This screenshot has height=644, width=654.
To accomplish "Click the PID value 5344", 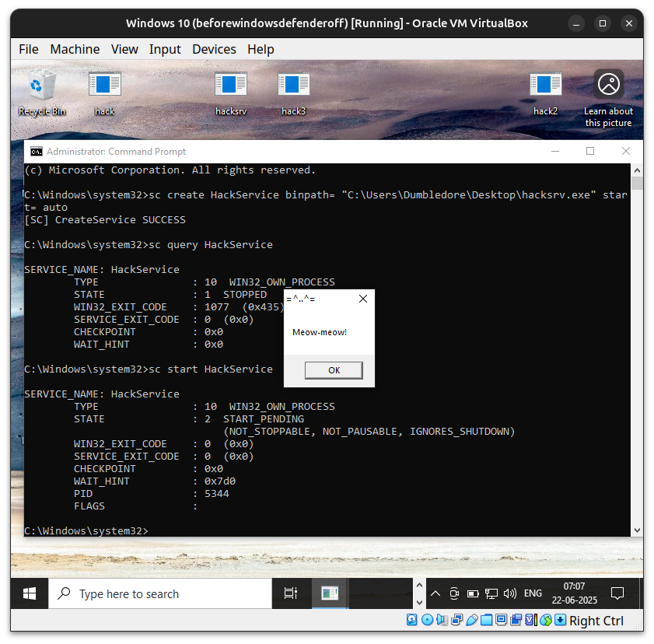I will [217, 493].
